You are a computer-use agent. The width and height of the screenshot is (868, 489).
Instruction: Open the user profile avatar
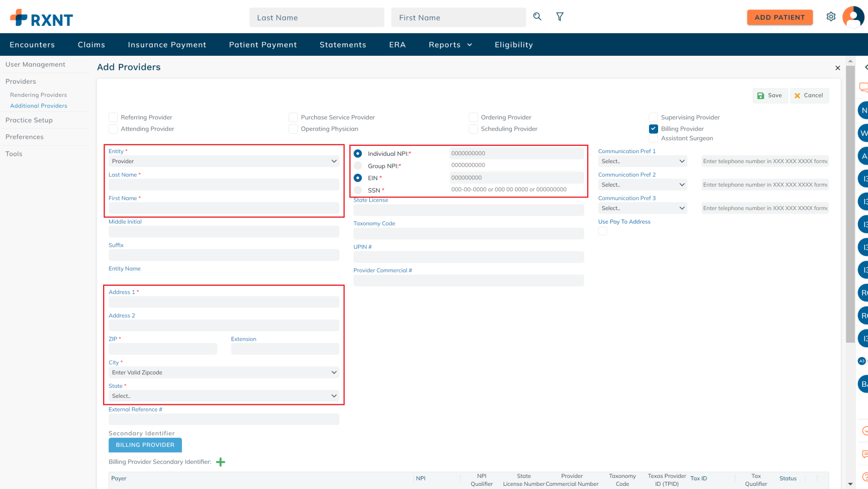(853, 17)
